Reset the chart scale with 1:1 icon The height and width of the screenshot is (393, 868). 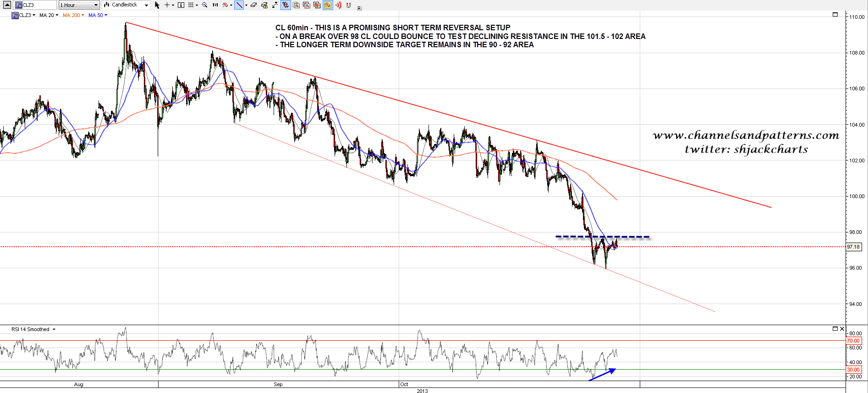[x=215, y=5]
